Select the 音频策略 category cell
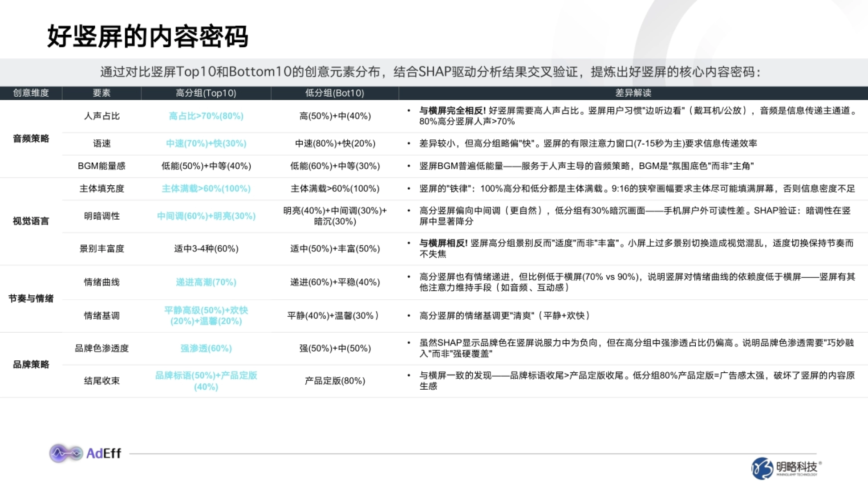Viewport: 868px width, 489px height. [31, 139]
